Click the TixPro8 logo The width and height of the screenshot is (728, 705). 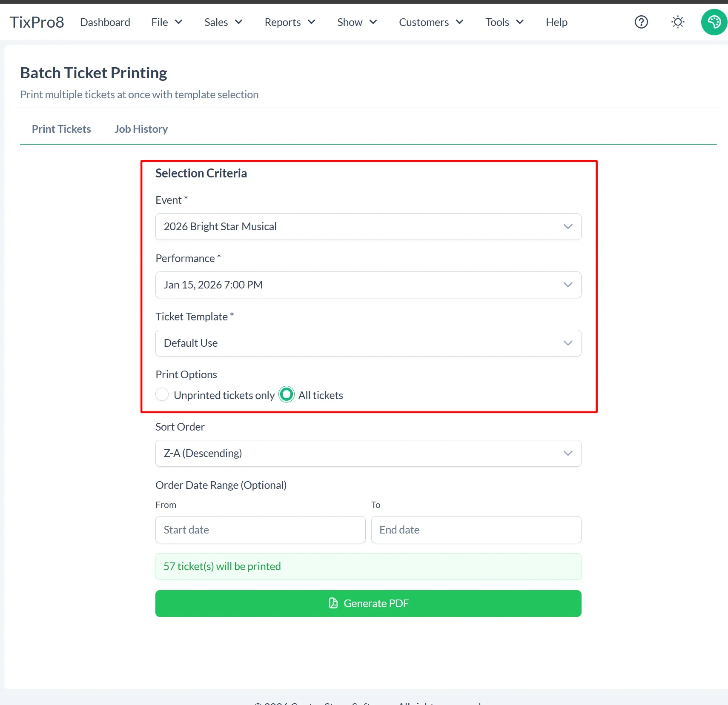(x=37, y=22)
